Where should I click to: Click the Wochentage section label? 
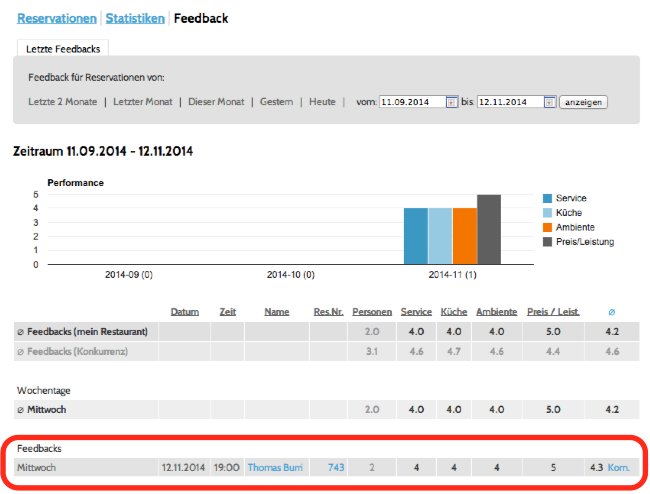coord(44,390)
